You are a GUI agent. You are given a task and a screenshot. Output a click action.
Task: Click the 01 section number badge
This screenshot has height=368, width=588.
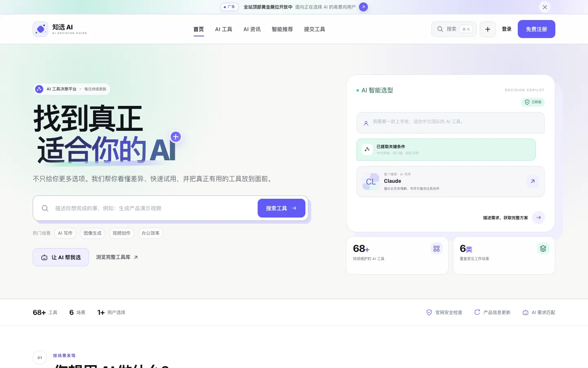click(x=40, y=357)
